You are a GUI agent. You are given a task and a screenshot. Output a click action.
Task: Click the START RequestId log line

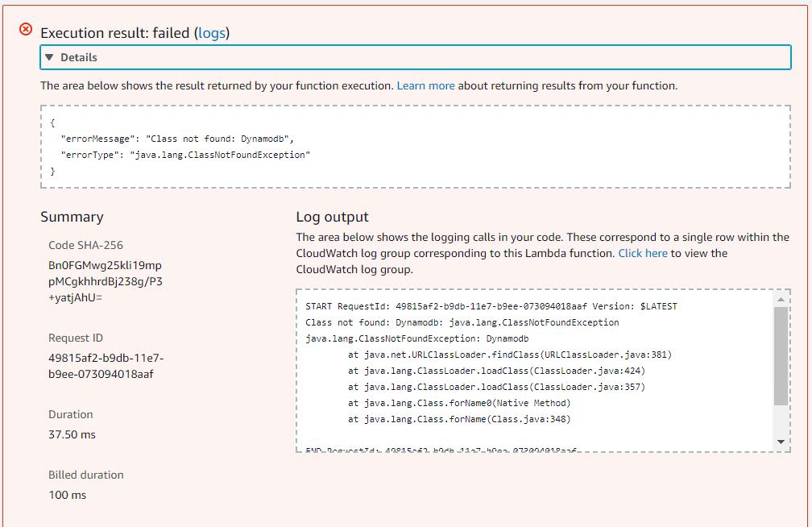tap(491, 306)
